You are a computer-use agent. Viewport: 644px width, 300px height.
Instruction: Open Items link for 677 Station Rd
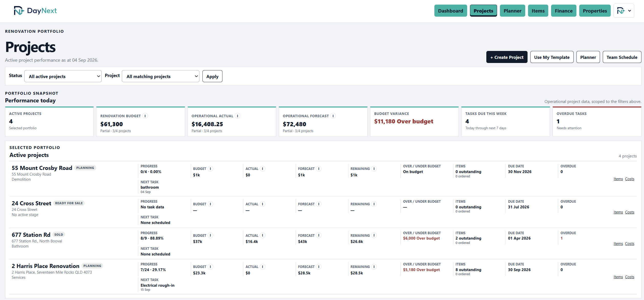pyautogui.click(x=618, y=244)
